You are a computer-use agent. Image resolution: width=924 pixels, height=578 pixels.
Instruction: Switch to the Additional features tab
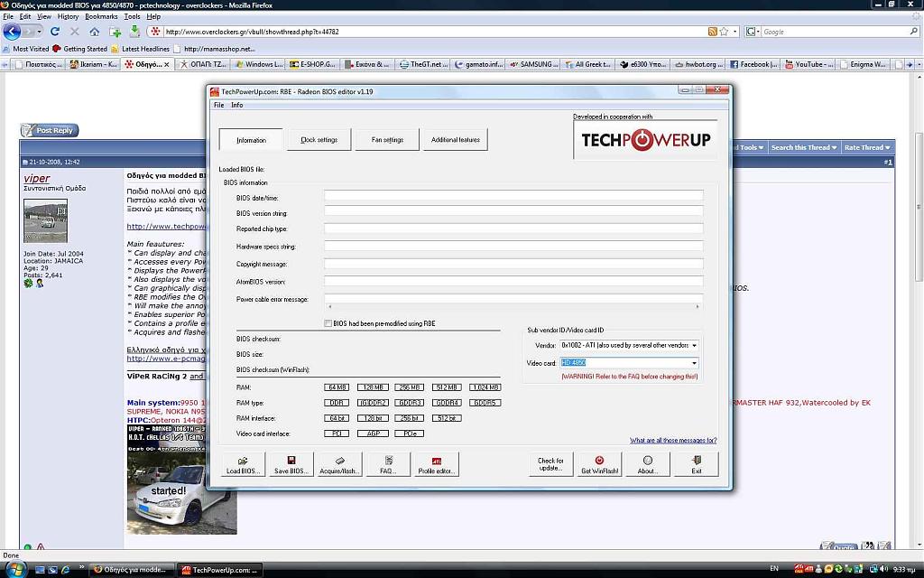click(x=456, y=140)
